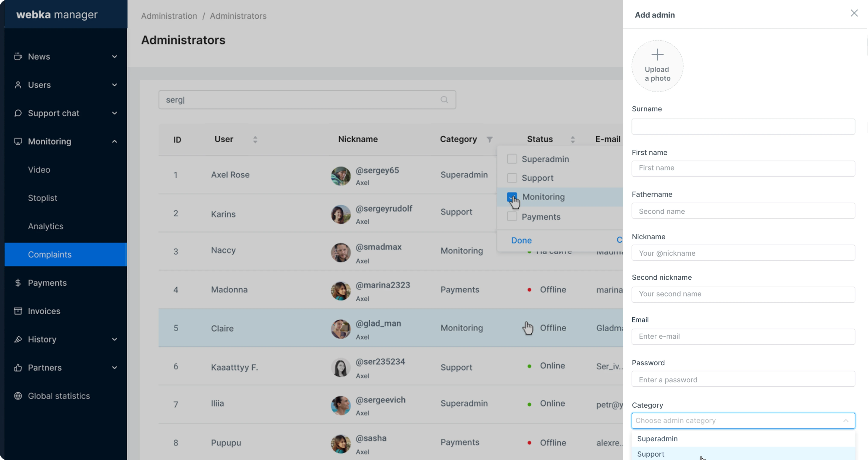Open Madonna's avatar picture

click(x=341, y=291)
